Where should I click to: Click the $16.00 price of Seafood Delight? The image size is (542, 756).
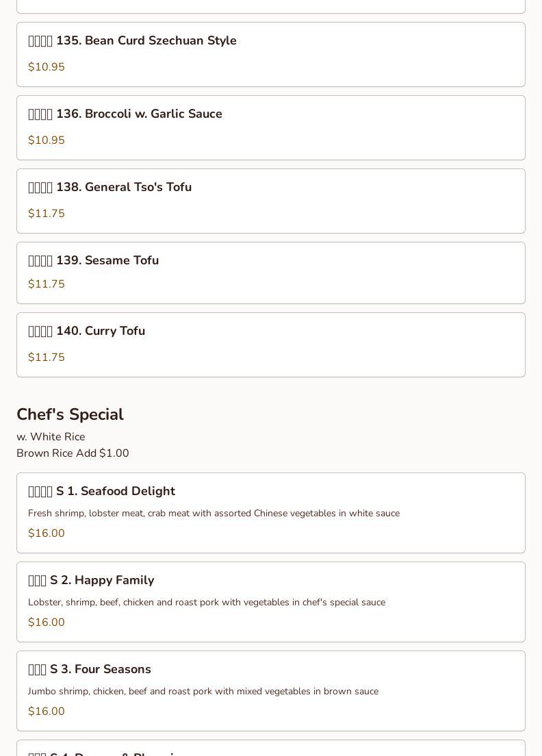[47, 533]
